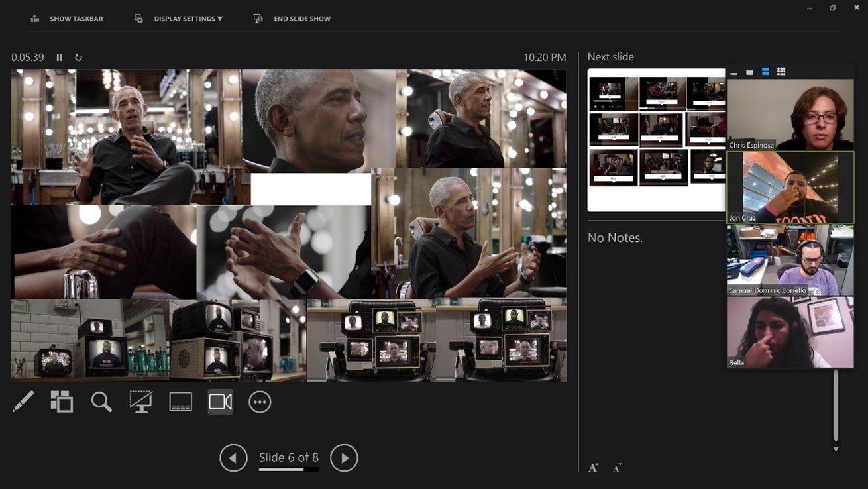Image resolution: width=868 pixels, height=489 pixels.
Task: Select Bella's video tile
Action: 790,332
